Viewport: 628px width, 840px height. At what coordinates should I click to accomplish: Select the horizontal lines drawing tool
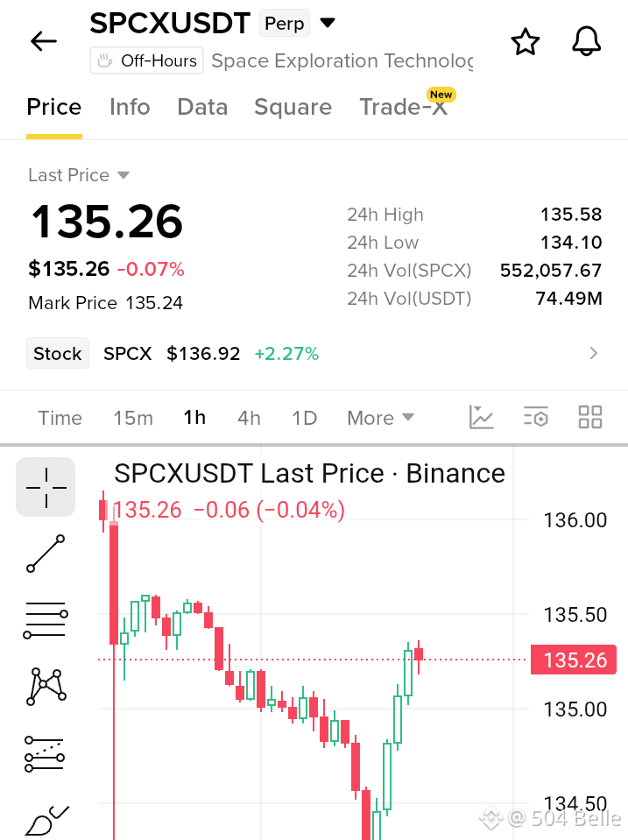click(x=46, y=620)
